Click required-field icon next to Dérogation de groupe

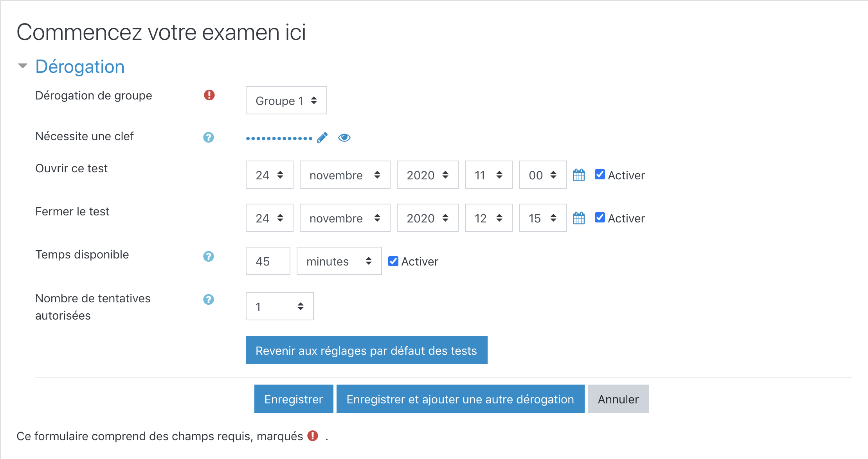tap(209, 95)
